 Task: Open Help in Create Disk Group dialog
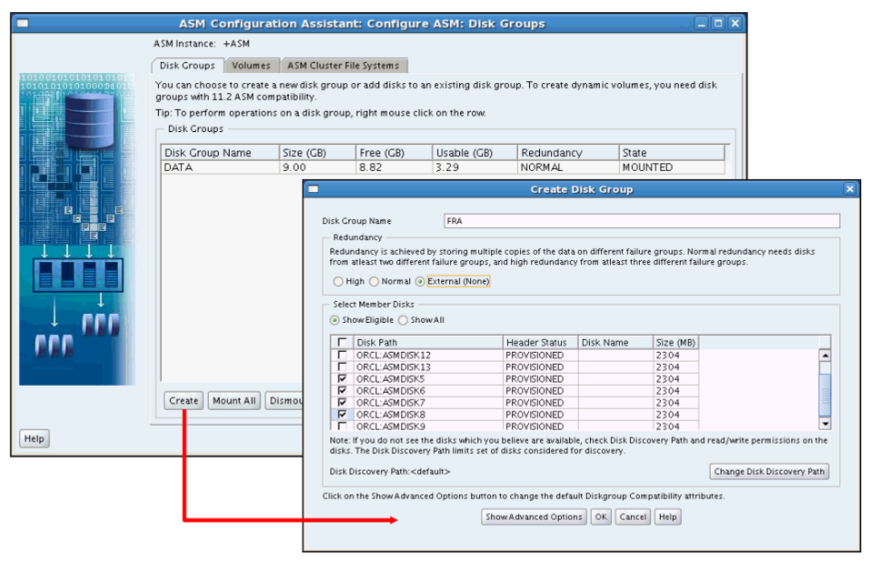tap(667, 517)
